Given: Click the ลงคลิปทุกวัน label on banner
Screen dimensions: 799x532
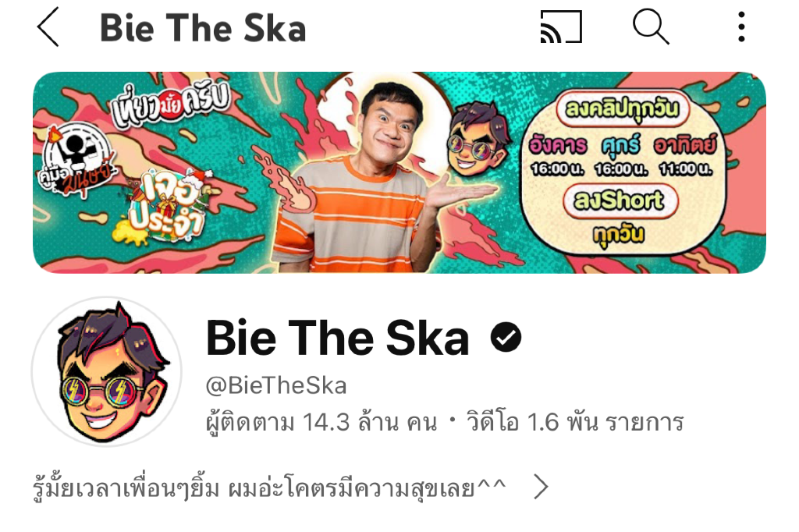Looking at the screenshot, I should coord(622,108).
